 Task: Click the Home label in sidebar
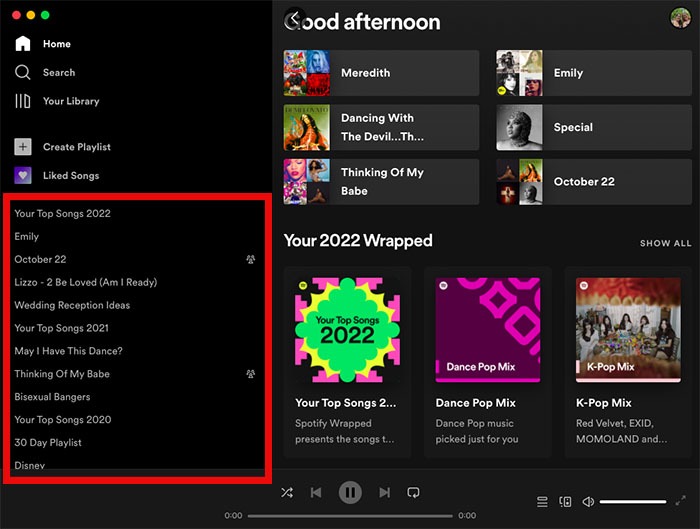pyautogui.click(x=57, y=44)
